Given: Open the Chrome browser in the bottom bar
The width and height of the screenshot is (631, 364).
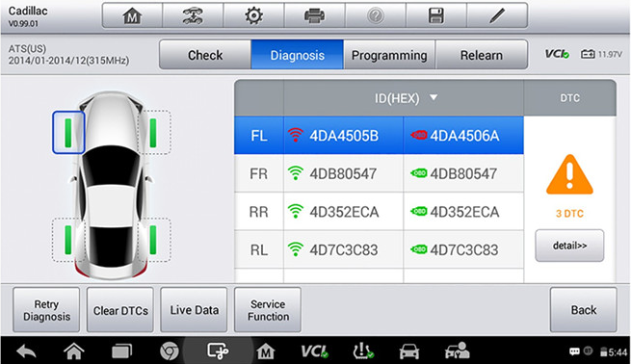Looking at the screenshot, I should click(169, 351).
